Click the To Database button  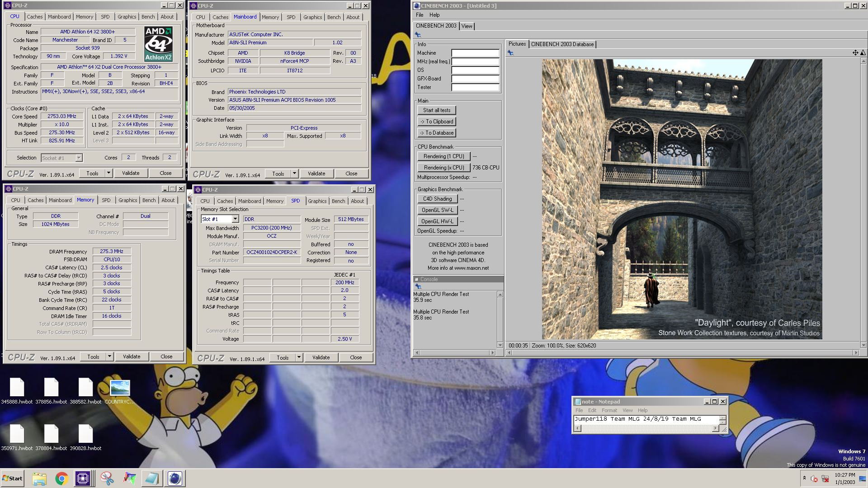437,133
